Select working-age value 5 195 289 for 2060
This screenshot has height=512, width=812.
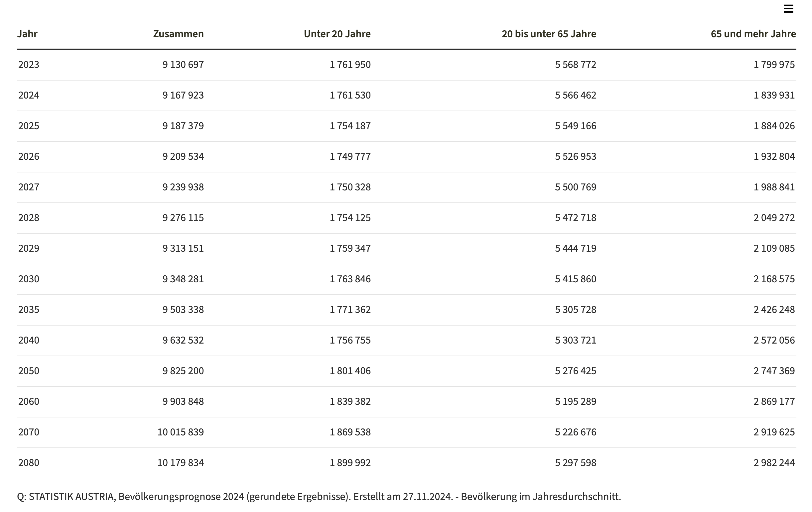coord(575,401)
